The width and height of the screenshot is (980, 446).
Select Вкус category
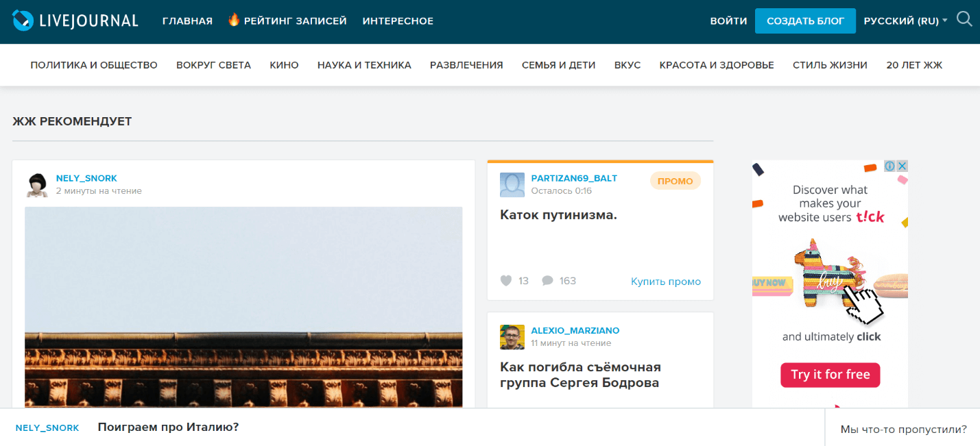coord(628,65)
